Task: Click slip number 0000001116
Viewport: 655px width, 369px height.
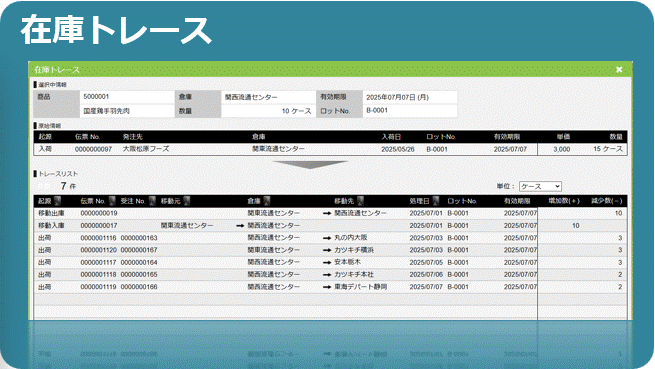Action: pyautogui.click(x=98, y=238)
